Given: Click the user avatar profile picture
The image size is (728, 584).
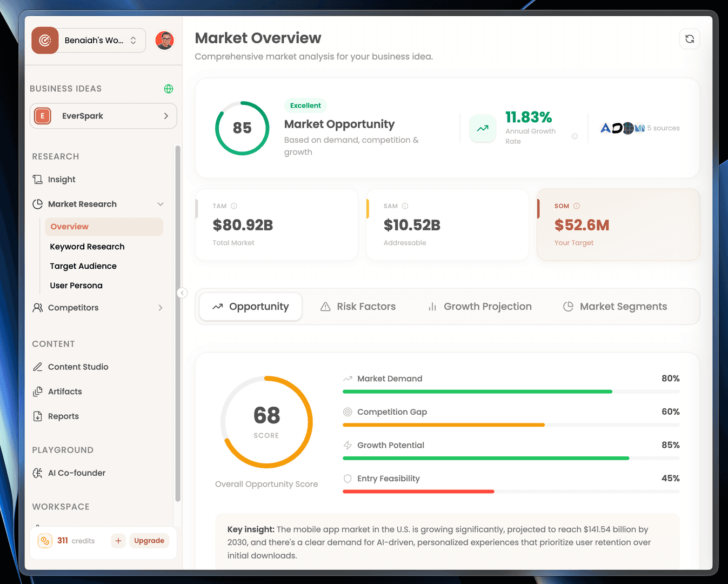Looking at the screenshot, I should click(x=164, y=41).
